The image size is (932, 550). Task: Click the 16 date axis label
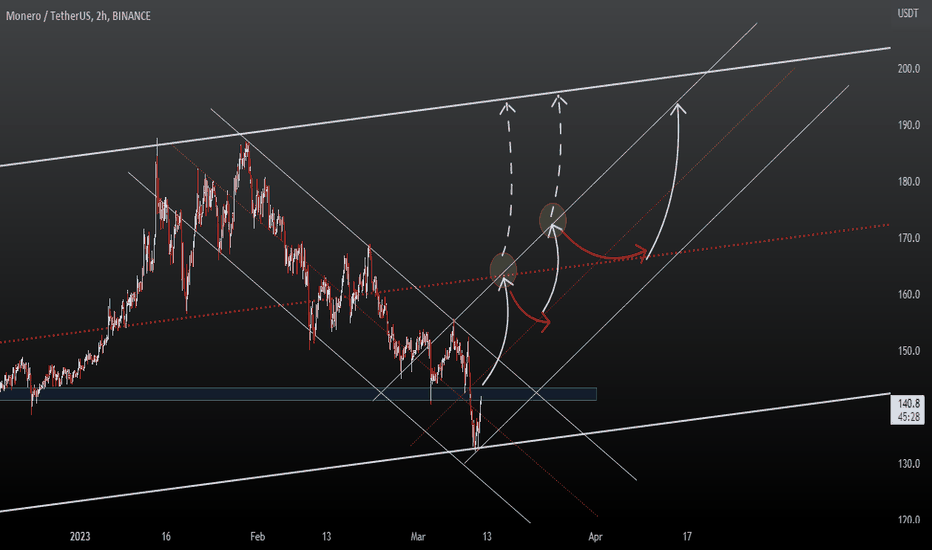(166, 536)
